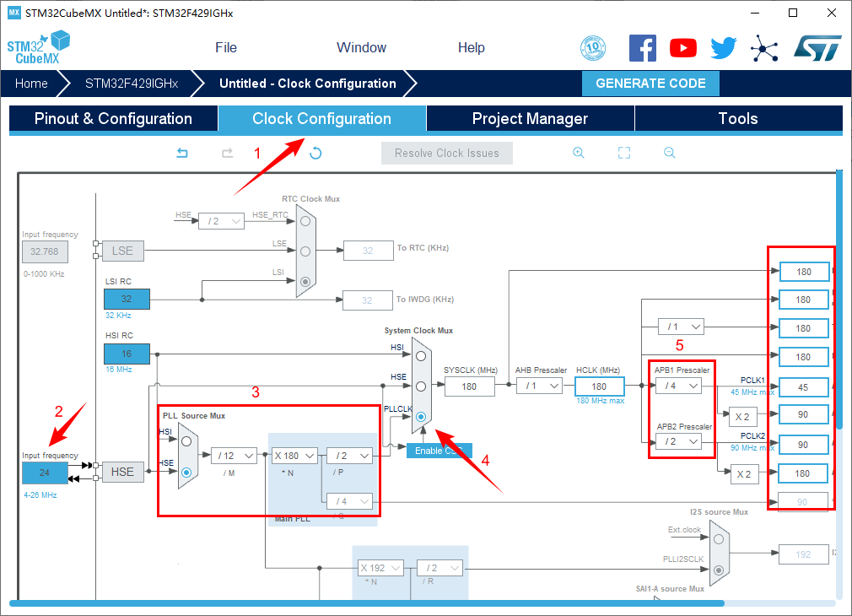
Task: Zoom in on the clock diagram
Action: click(x=579, y=153)
